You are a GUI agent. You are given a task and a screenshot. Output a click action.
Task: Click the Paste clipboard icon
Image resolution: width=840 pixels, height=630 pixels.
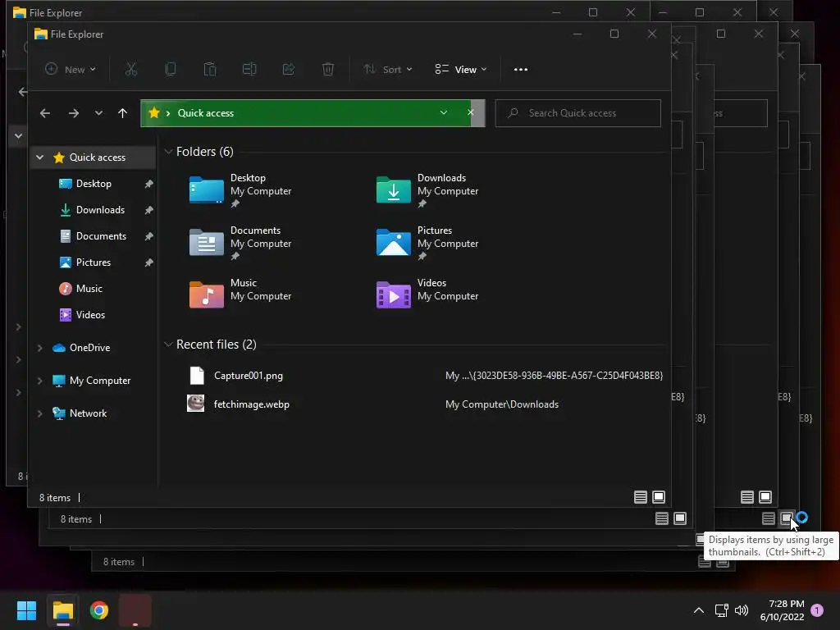[210, 69]
